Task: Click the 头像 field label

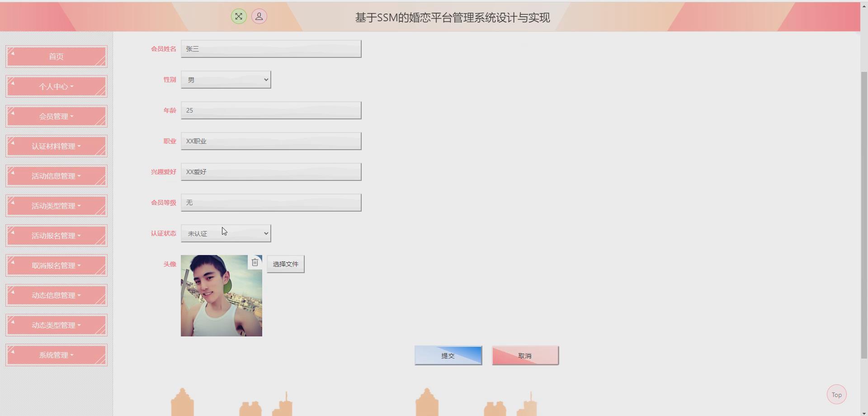Action: tap(170, 264)
